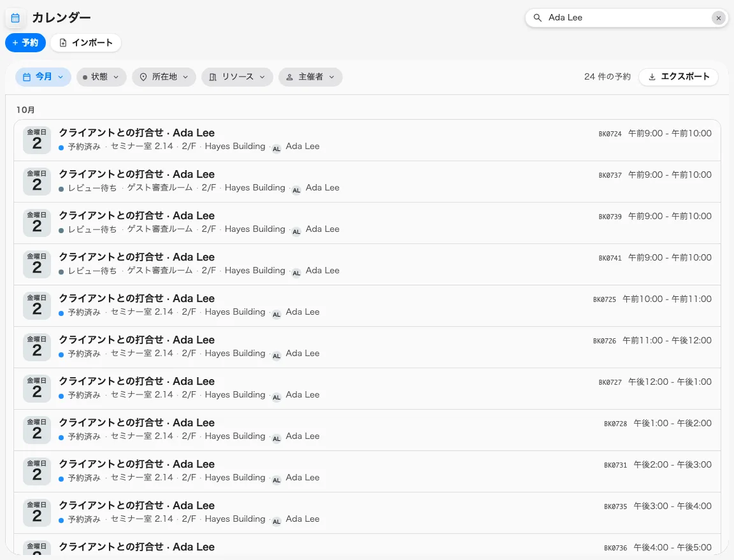
Task: Open the 今月 date range dropdown
Action: coord(43,77)
